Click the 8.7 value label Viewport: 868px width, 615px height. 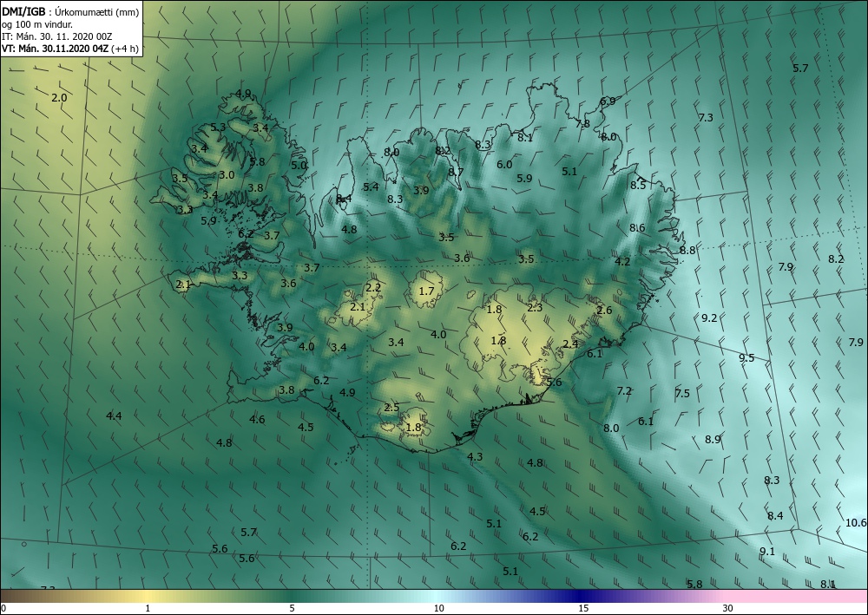coord(456,172)
